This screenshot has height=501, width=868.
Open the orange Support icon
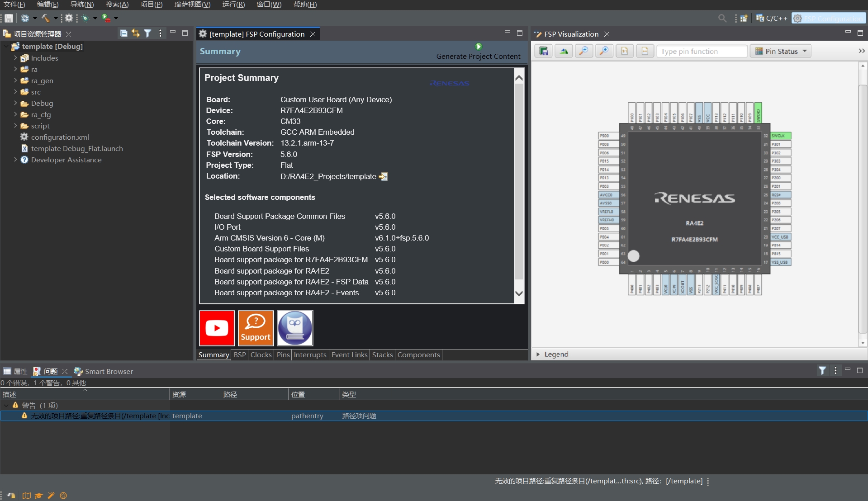pyautogui.click(x=256, y=328)
